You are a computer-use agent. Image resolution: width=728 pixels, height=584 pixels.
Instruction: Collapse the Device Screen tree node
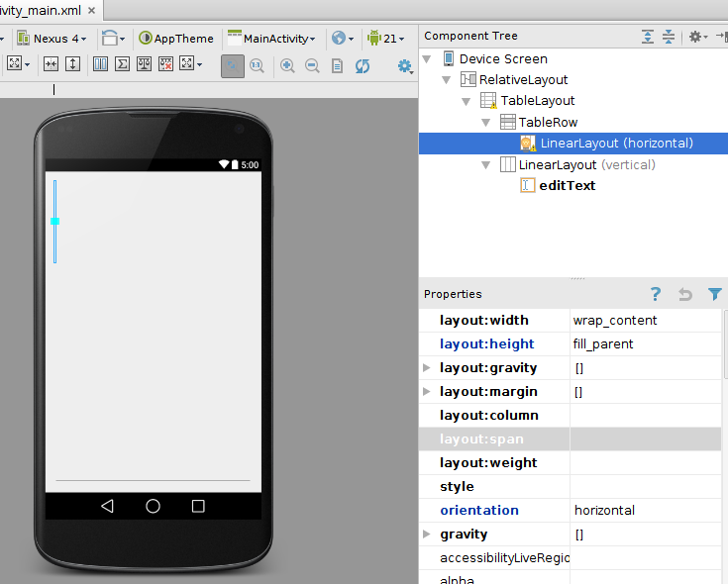tap(427, 59)
